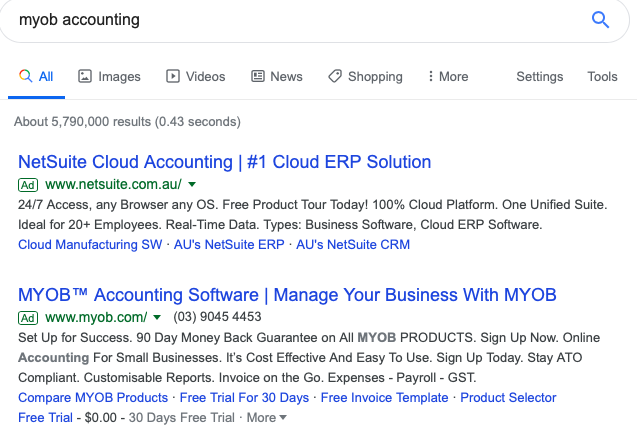Screen dimensions: 637x443
Task: Click the Images tab icon
Action: coord(84,76)
